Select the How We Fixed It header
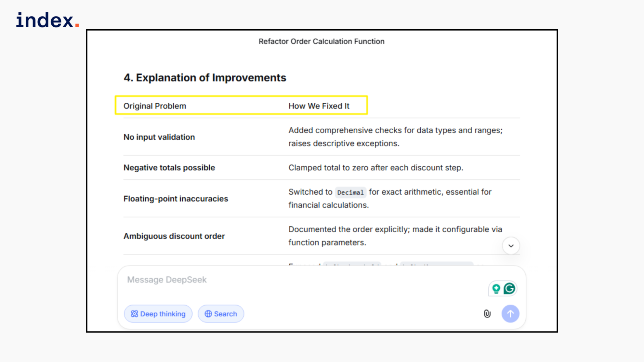This screenshot has width=644, height=362. [319, 106]
